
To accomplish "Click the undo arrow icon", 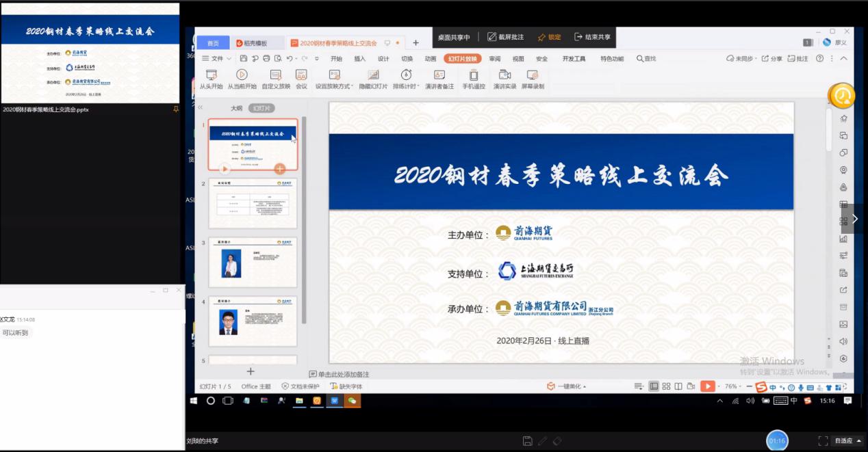I will [290, 59].
